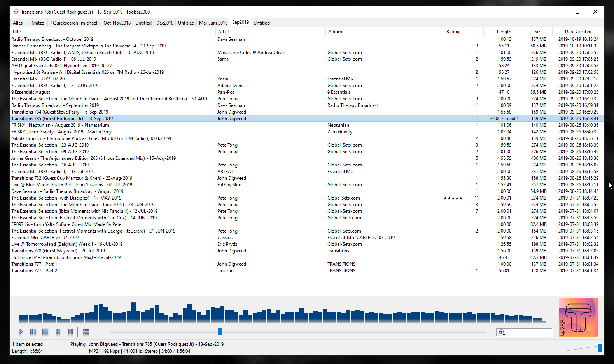Image resolution: width=614 pixels, height=364 pixels.
Task: Sort by the Album column header
Action: [x=381, y=31]
